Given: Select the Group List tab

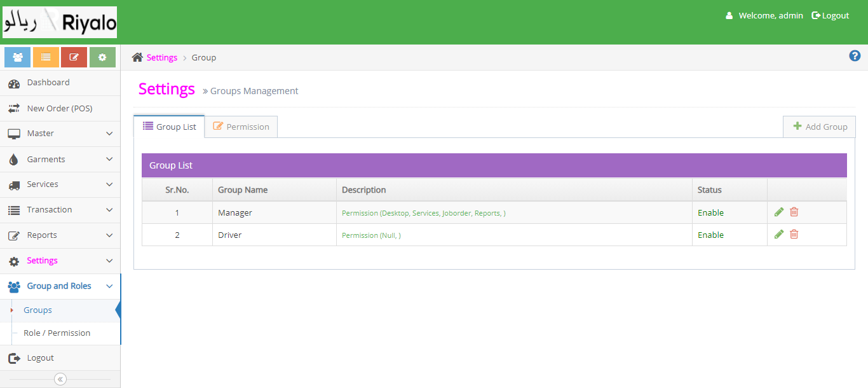Looking at the screenshot, I should 169,127.
